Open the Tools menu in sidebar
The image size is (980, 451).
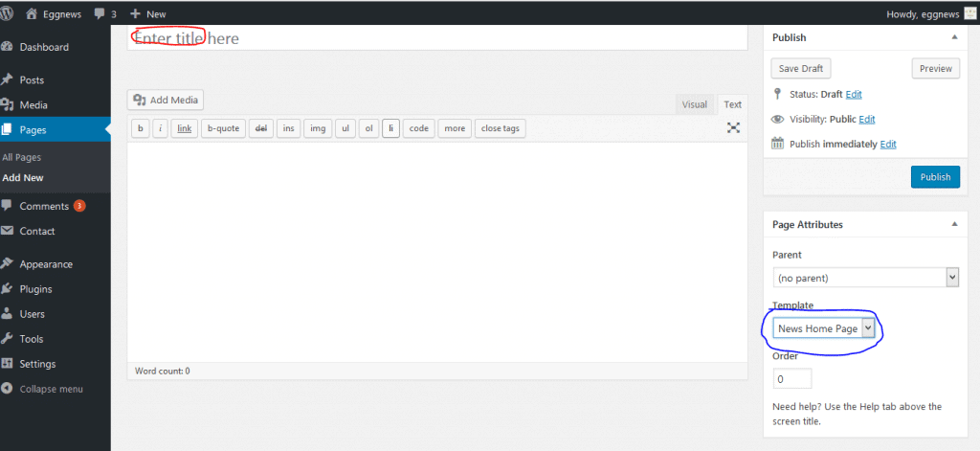31,338
